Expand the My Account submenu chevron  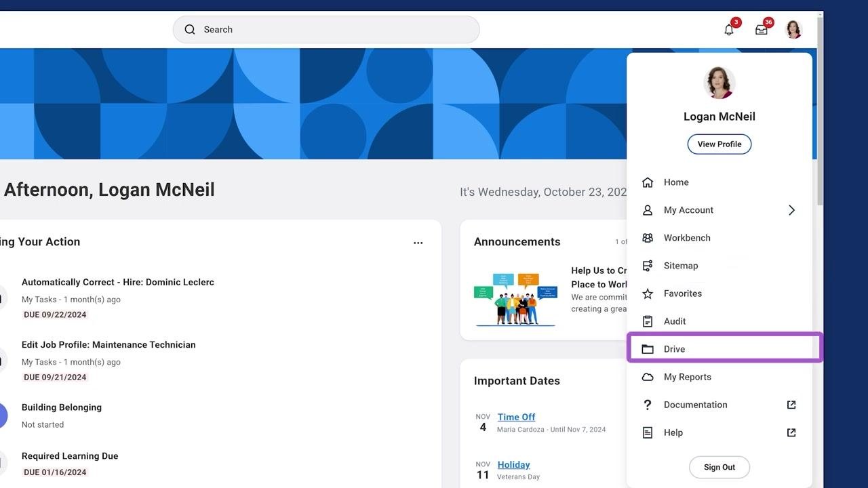pos(791,210)
